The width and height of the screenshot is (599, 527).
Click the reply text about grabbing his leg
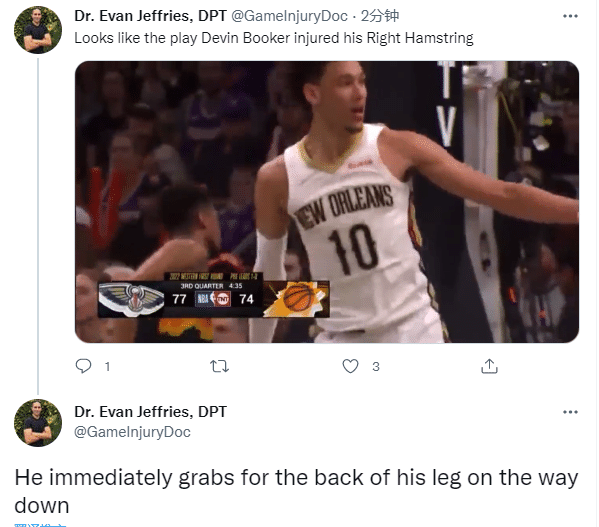[296, 491]
